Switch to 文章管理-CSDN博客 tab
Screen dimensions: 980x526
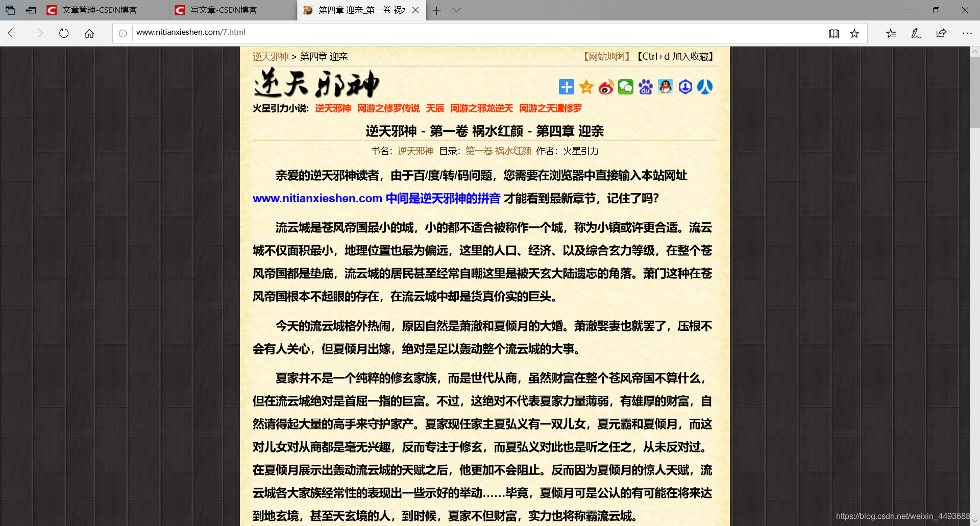105,10
